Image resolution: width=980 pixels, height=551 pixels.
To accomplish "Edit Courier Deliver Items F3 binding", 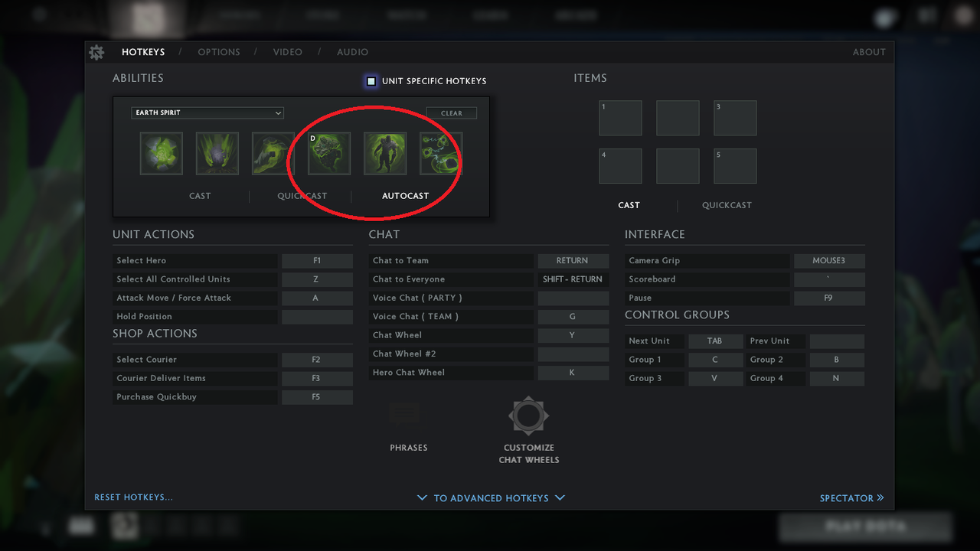I will 317,378.
